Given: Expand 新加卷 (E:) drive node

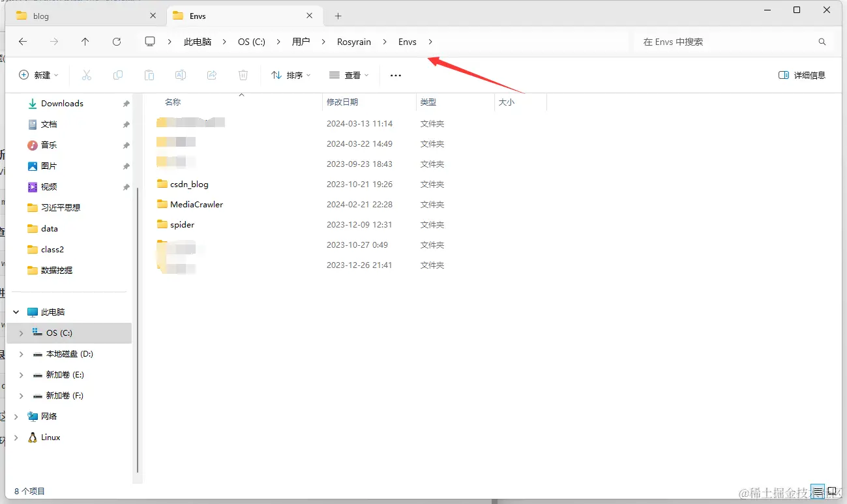Looking at the screenshot, I should [22, 374].
